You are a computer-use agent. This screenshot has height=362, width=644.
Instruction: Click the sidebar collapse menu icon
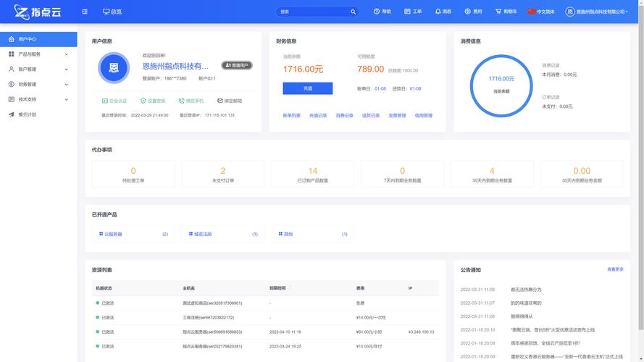coord(85,12)
